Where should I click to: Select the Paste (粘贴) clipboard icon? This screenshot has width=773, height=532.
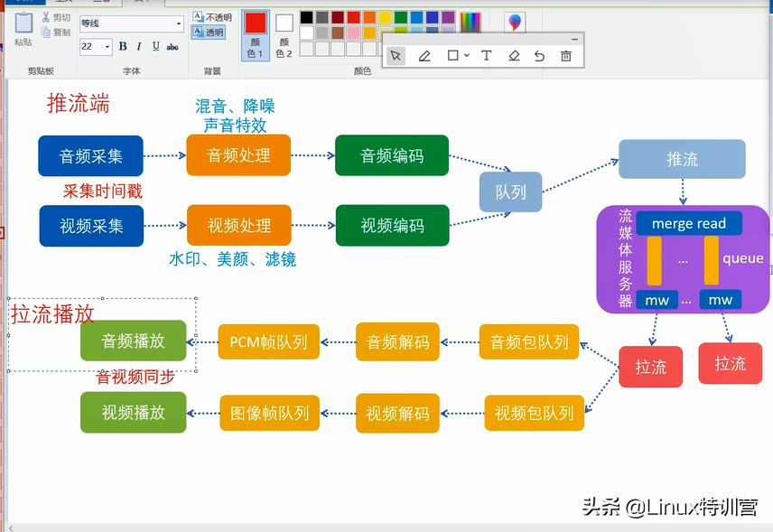pos(22,25)
